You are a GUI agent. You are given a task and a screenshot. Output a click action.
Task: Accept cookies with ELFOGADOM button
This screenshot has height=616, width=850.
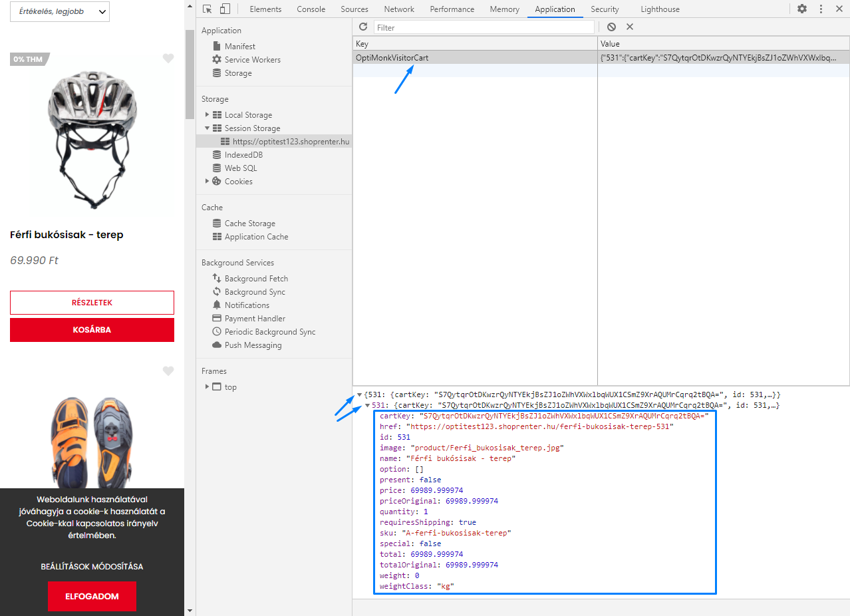(x=92, y=597)
